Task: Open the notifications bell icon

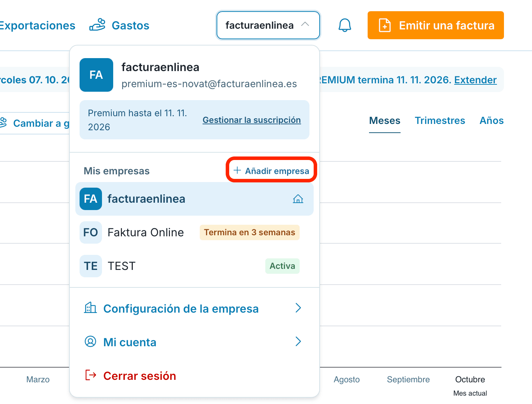Action: [x=345, y=25]
